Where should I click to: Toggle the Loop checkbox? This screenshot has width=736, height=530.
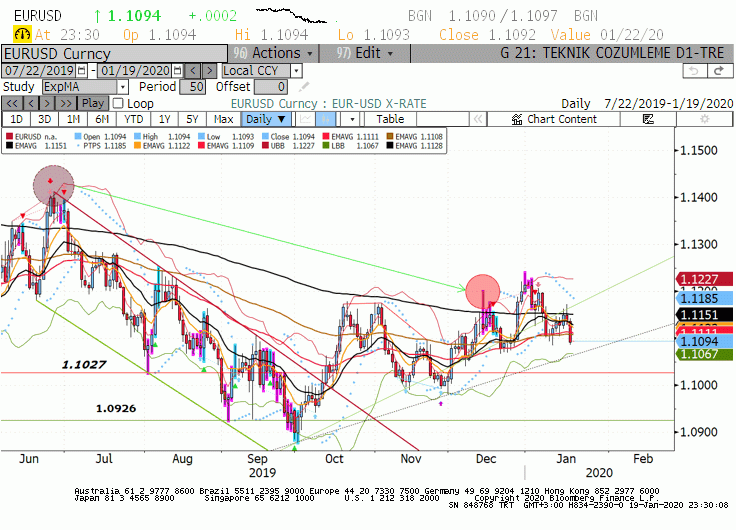point(118,103)
